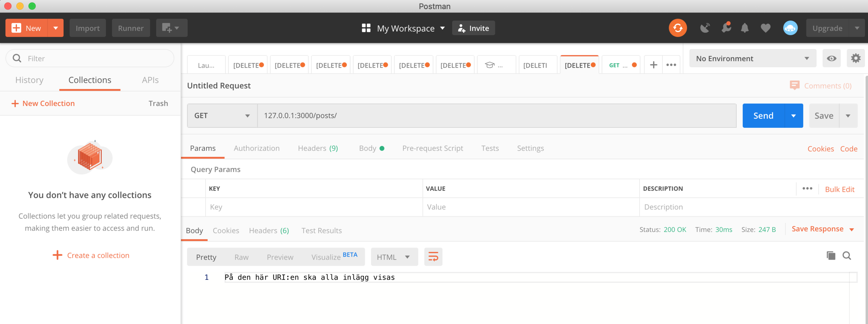The width and height of the screenshot is (868, 324).
Task: Open the request Body tab
Action: coord(372,148)
